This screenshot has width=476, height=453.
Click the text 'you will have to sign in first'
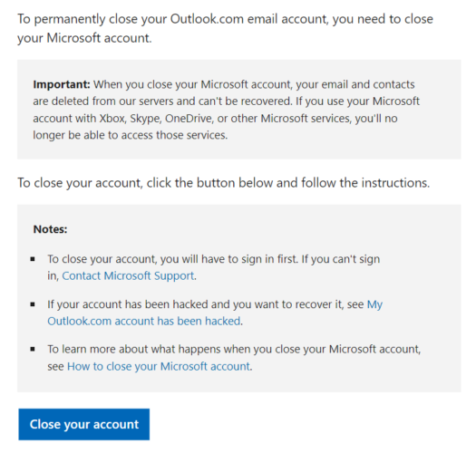click(x=228, y=259)
